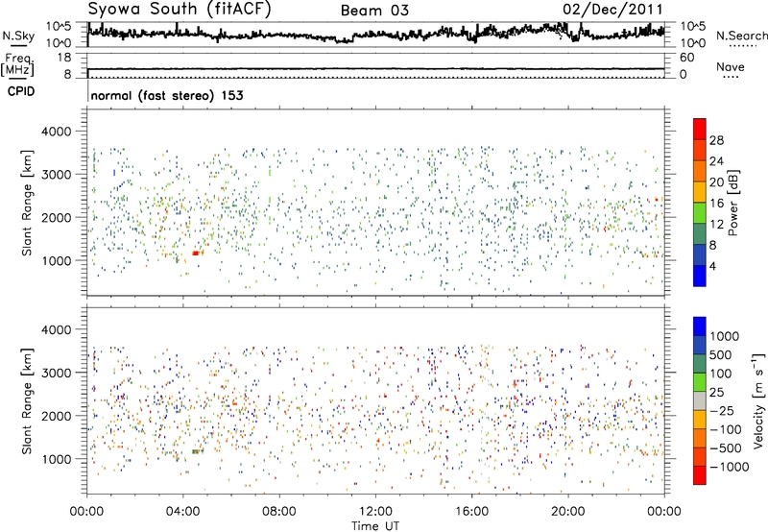Click the blue 4 dB power color band
Image resolution: width=768 pixels, height=532 pixels.
(700, 276)
